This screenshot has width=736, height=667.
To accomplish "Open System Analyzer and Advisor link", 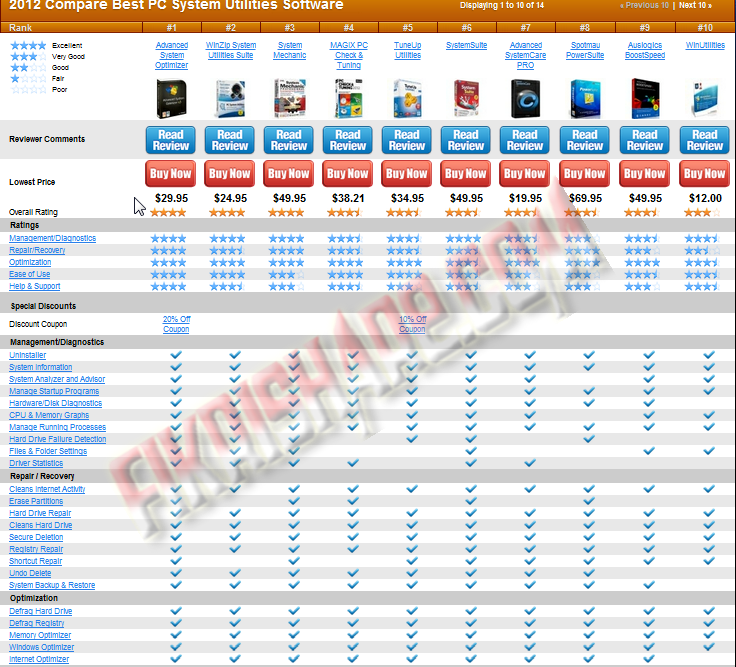I will (57, 379).
